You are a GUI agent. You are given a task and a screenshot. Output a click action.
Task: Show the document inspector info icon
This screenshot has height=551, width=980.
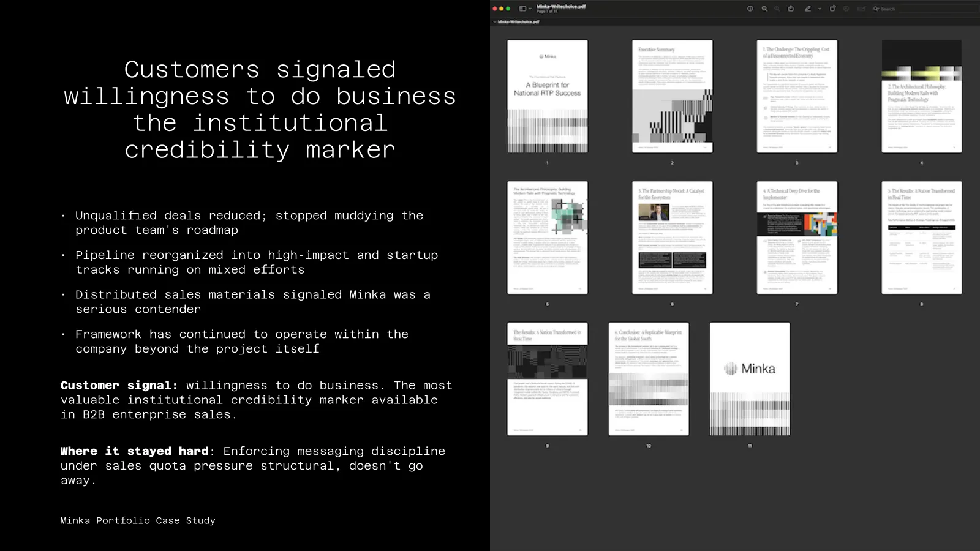[x=750, y=9]
